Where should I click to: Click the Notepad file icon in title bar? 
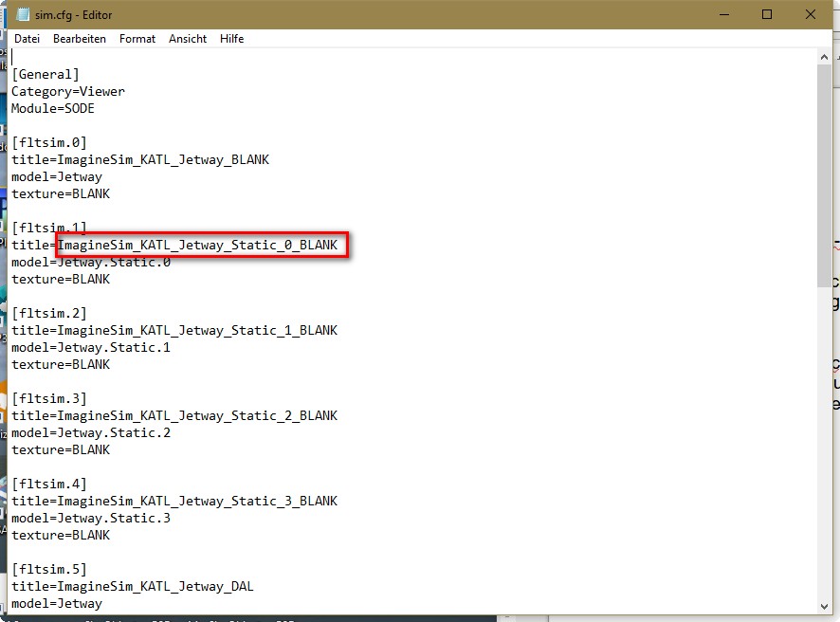pos(23,14)
